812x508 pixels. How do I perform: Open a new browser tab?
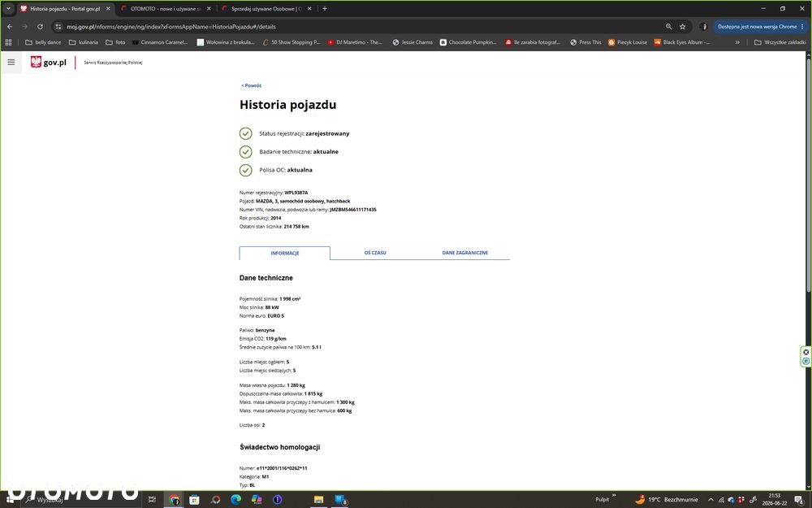(x=325, y=8)
